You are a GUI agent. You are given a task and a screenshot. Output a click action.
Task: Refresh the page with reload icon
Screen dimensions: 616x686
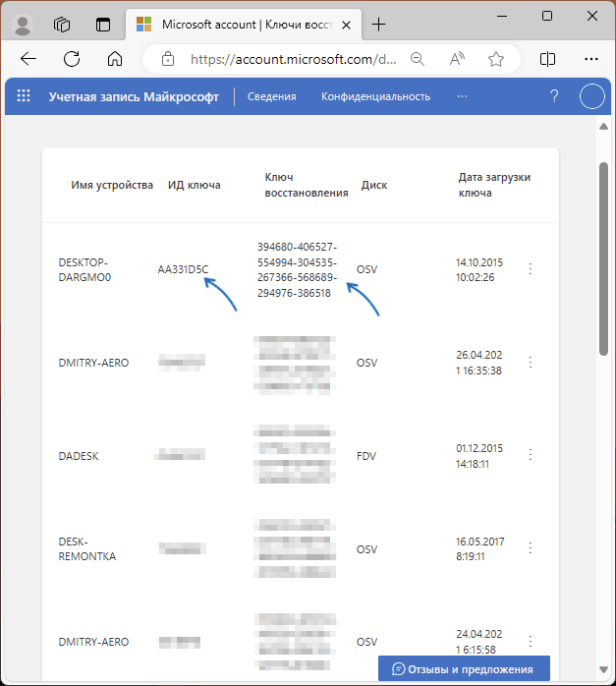pyautogui.click(x=72, y=59)
